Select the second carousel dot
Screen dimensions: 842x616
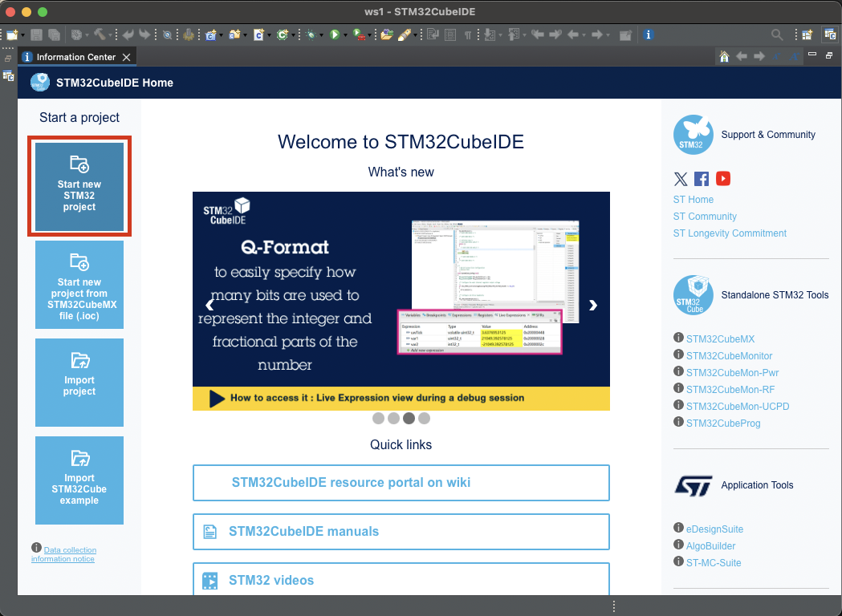pyautogui.click(x=393, y=418)
